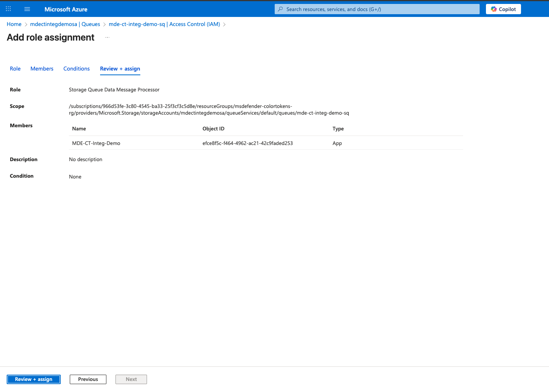
Task: Switch to the Conditions tab
Action: click(76, 69)
